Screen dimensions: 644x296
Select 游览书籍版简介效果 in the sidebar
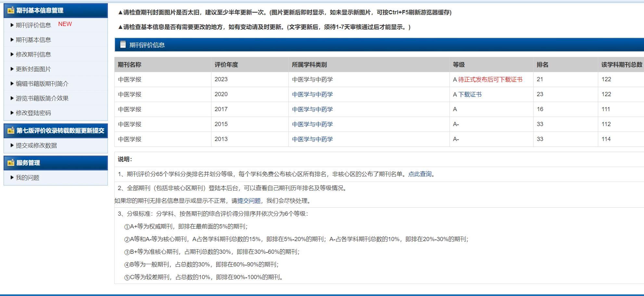pyautogui.click(x=42, y=98)
